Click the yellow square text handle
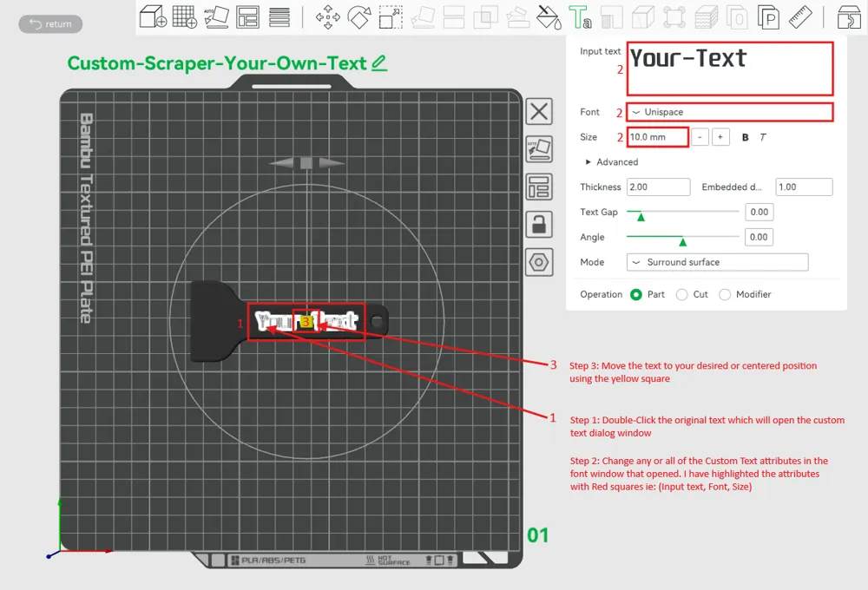Screen dimensions: 868x590 tap(306, 322)
